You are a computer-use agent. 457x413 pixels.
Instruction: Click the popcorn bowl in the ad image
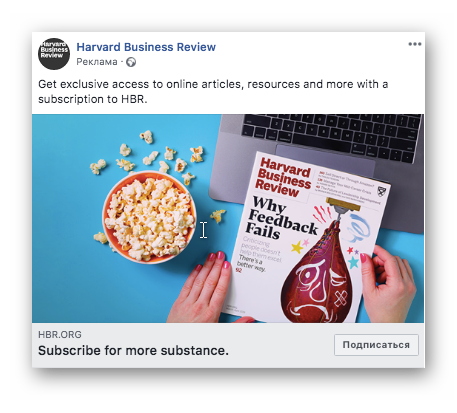tap(149, 217)
